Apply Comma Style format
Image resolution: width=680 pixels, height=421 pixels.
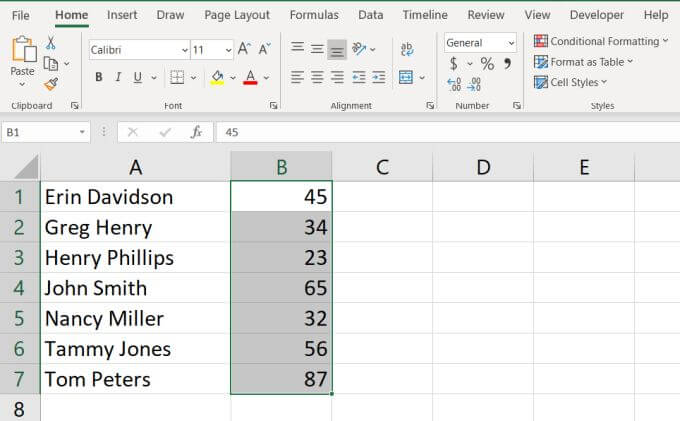(x=507, y=64)
